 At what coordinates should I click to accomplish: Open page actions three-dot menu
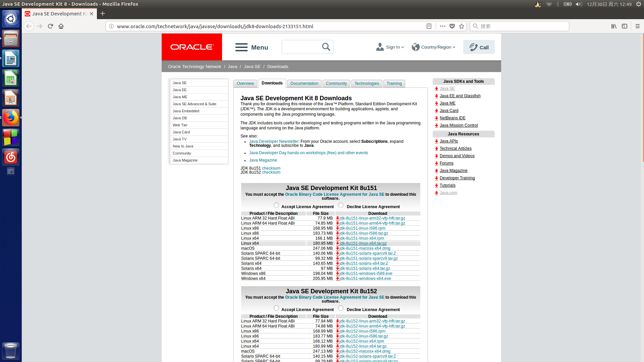(x=442, y=26)
